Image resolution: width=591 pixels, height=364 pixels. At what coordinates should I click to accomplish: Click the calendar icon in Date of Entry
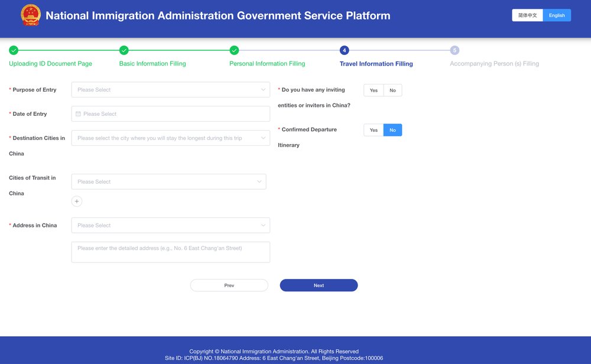78,114
